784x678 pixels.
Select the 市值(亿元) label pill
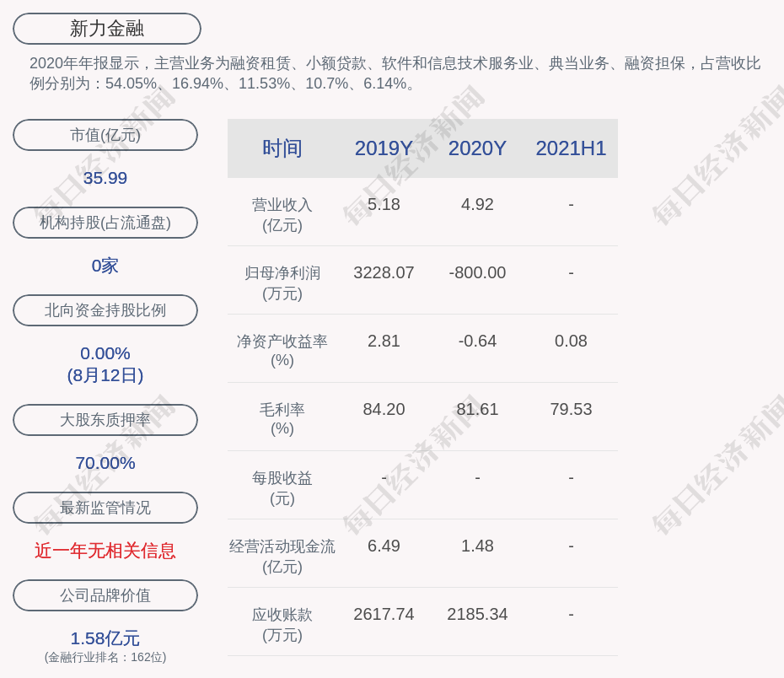(x=105, y=135)
